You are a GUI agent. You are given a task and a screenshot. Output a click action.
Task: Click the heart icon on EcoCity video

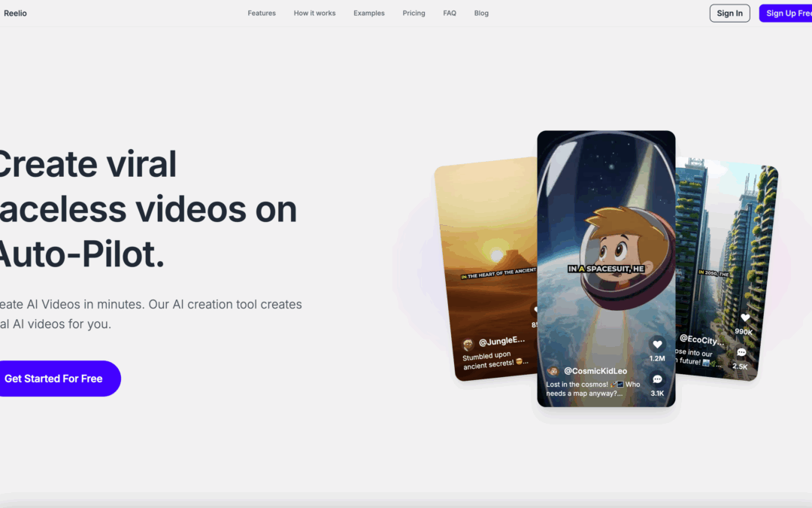pyautogui.click(x=744, y=318)
